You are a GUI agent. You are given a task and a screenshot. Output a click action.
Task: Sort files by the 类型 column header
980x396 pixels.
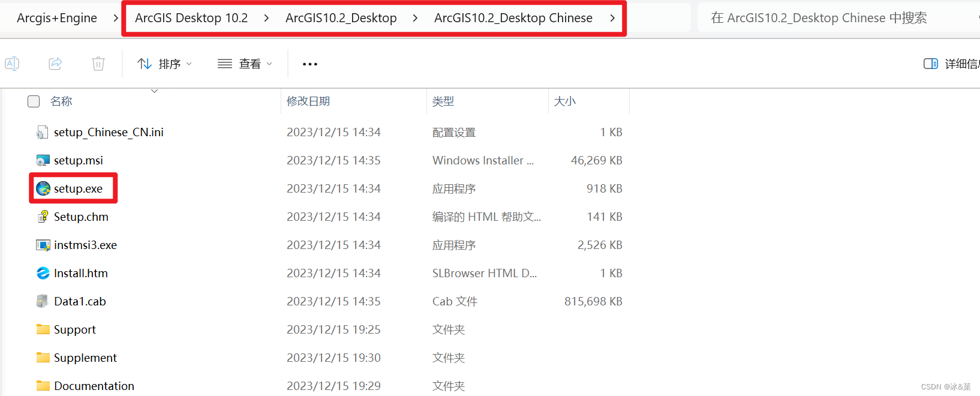point(443,101)
